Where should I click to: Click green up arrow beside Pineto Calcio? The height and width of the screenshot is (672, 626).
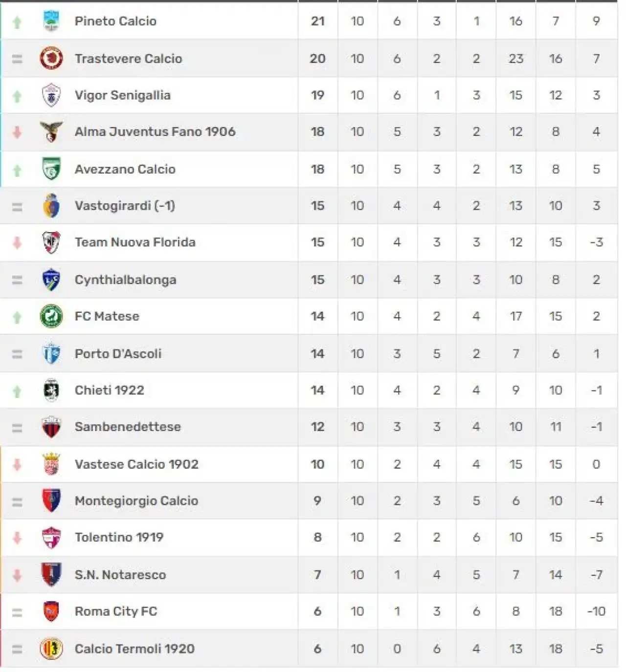pyautogui.click(x=17, y=22)
